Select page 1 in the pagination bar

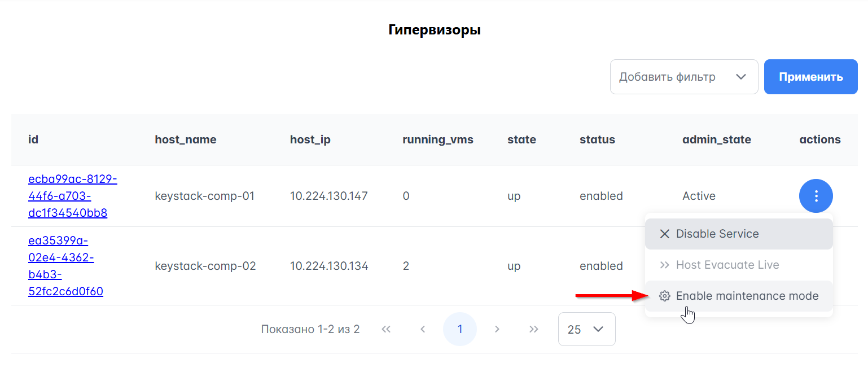pyautogui.click(x=460, y=329)
